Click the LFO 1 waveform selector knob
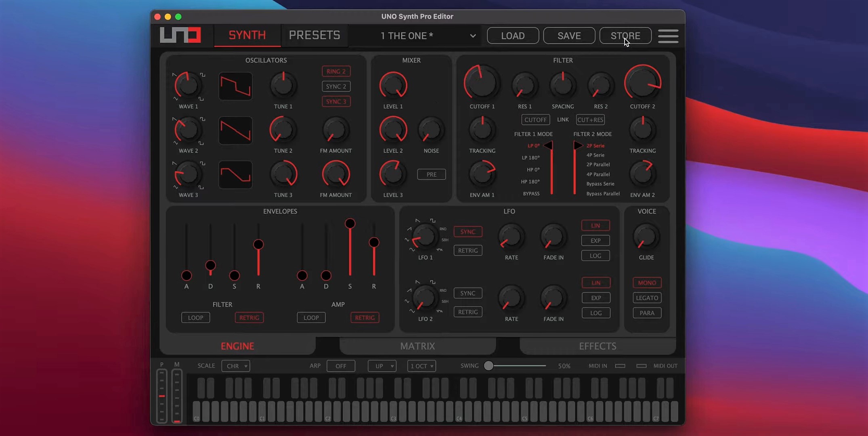868x436 pixels. (x=425, y=237)
